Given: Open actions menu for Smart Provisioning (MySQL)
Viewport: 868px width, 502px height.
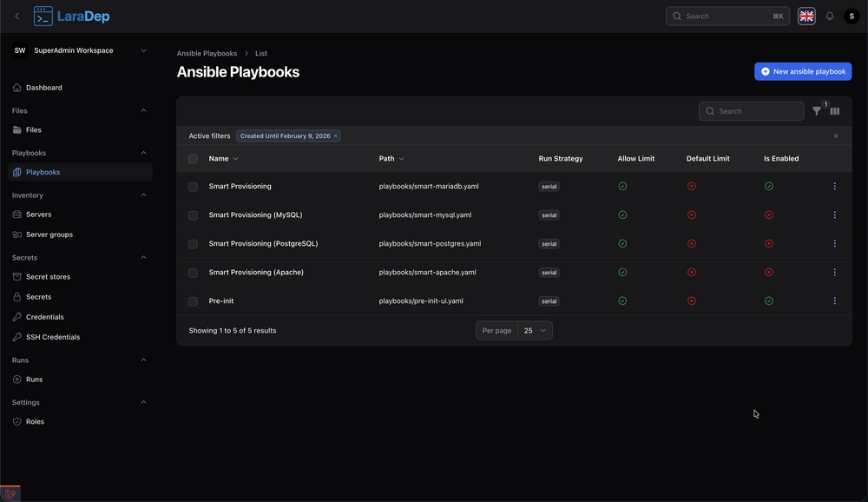Looking at the screenshot, I should tap(835, 215).
